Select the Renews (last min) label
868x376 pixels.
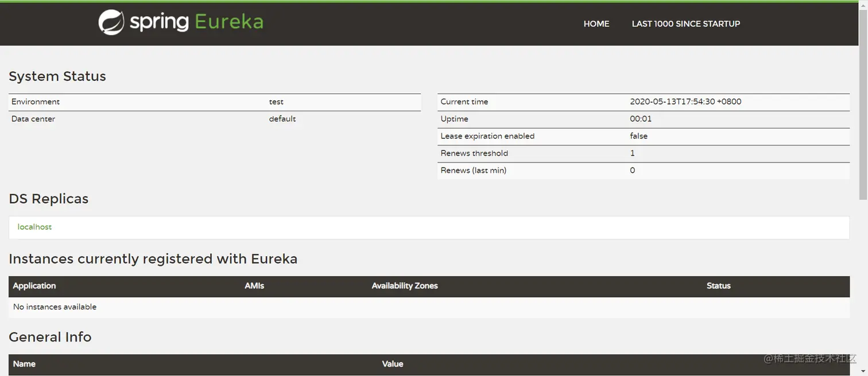click(x=474, y=170)
